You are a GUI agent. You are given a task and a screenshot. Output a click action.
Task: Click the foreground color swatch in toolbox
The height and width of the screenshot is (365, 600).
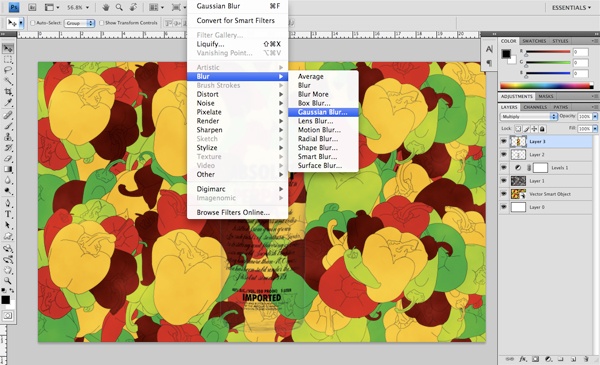pos(5,300)
